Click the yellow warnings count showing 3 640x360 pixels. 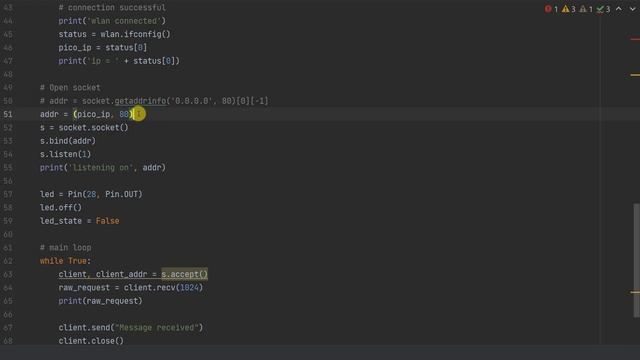click(569, 9)
